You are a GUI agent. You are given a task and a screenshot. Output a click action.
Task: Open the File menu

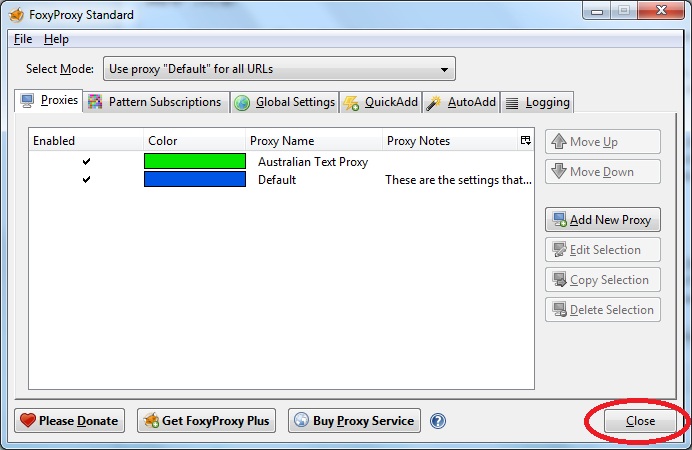point(23,39)
